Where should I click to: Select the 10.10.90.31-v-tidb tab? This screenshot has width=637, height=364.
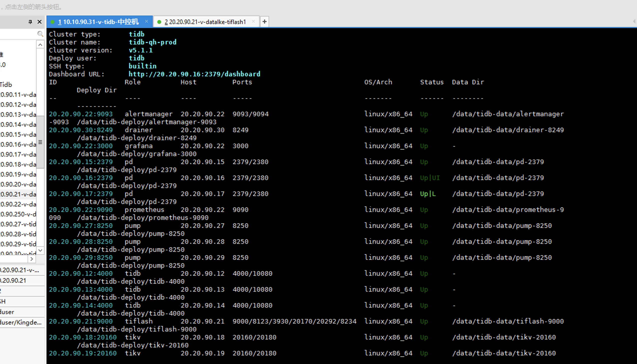pos(98,22)
